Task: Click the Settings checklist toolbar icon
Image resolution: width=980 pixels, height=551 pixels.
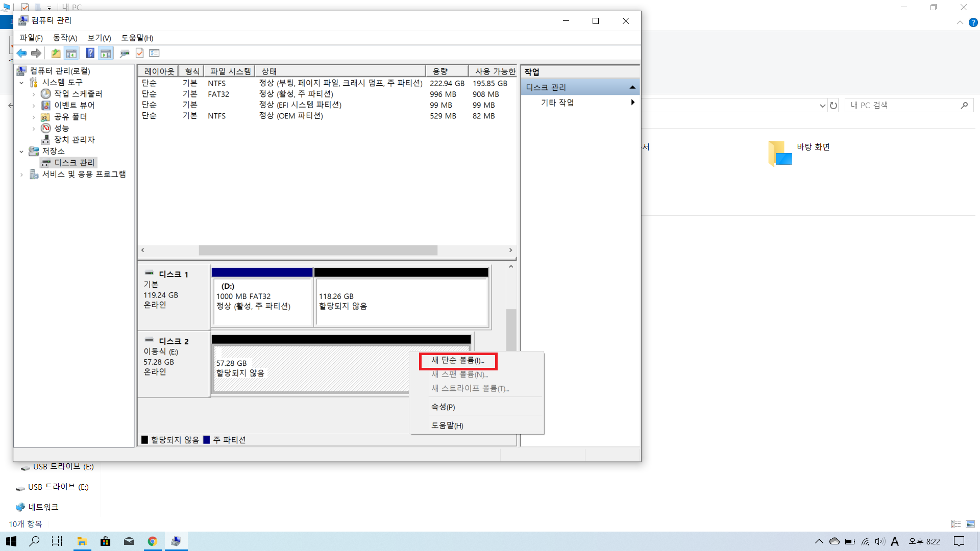Action: click(155, 53)
